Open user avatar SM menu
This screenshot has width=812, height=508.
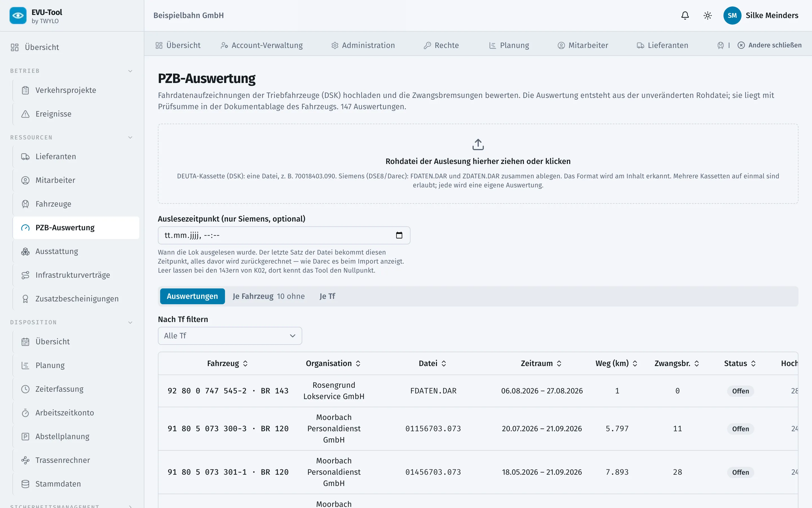coord(732,16)
